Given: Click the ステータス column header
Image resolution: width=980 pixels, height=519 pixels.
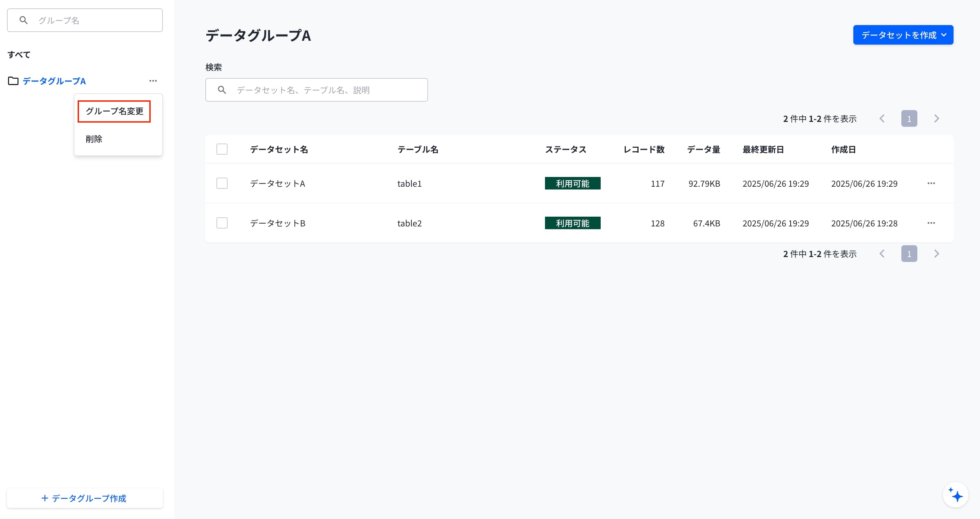Looking at the screenshot, I should (565, 149).
